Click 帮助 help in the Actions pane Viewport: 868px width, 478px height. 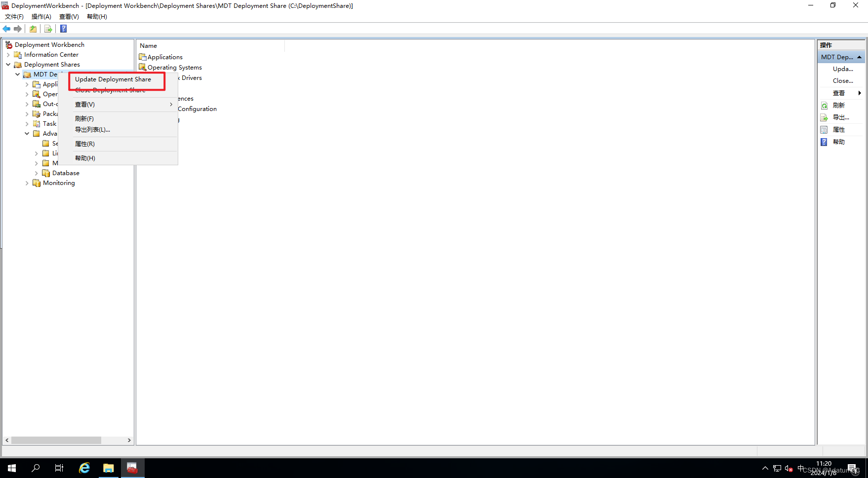pyautogui.click(x=838, y=142)
